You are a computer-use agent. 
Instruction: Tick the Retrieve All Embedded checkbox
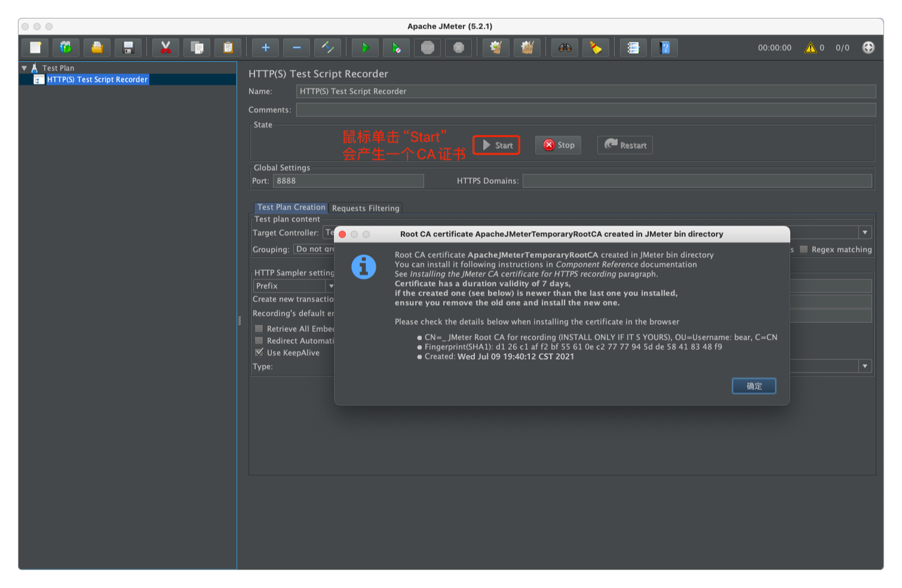[x=259, y=329]
